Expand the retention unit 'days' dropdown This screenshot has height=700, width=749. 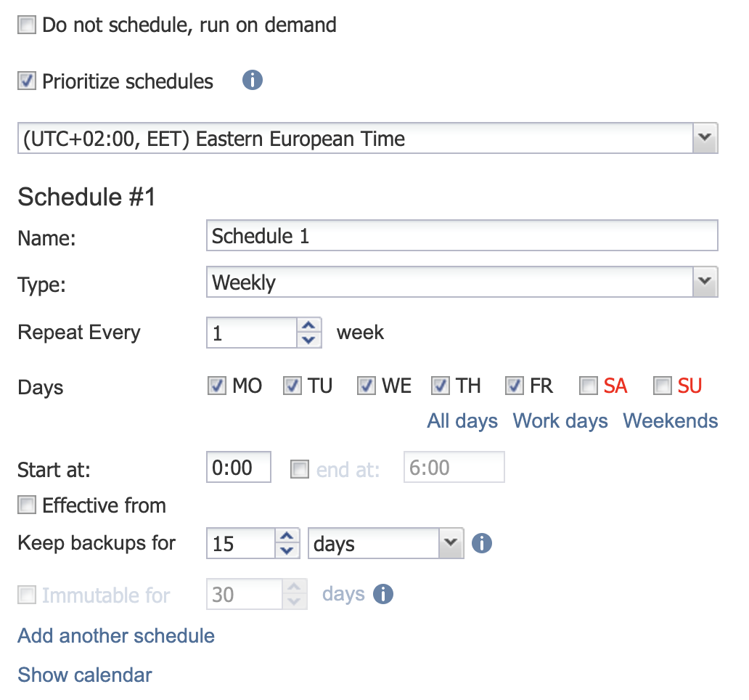pyautogui.click(x=450, y=543)
